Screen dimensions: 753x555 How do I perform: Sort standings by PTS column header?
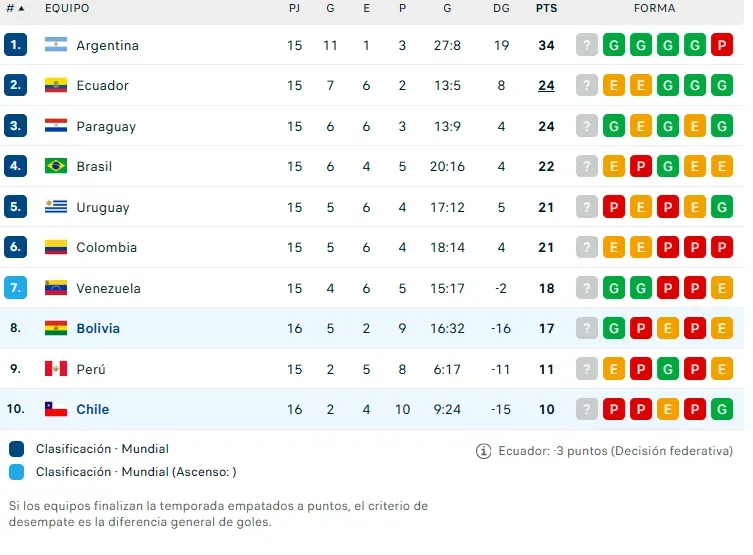[x=546, y=8]
